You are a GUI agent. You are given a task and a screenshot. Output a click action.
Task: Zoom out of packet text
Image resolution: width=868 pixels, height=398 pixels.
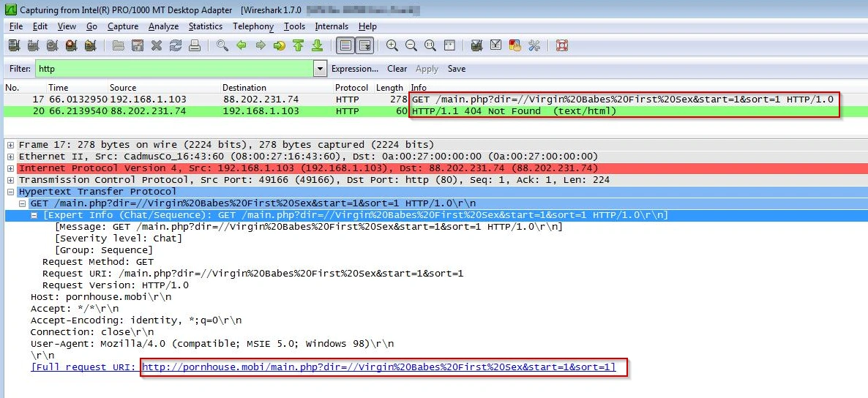pyautogui.click(x=411, y=45)
